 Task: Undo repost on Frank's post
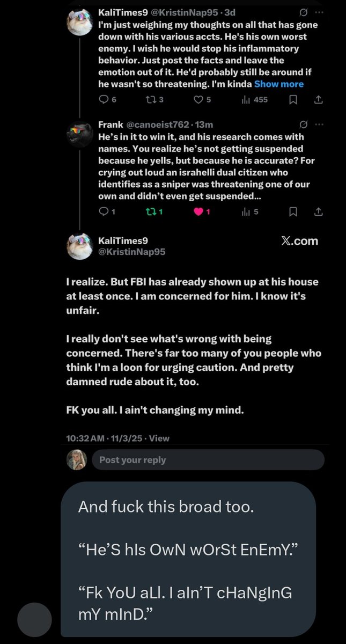[150, 212]
